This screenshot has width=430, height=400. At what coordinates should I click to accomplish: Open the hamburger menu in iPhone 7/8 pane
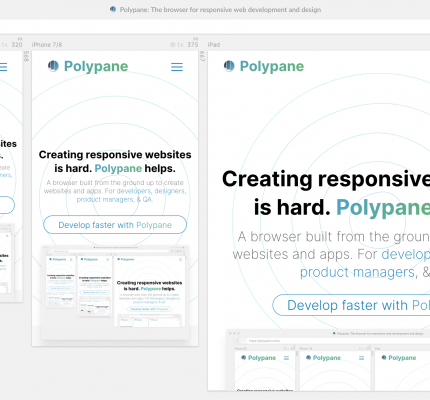177,67
